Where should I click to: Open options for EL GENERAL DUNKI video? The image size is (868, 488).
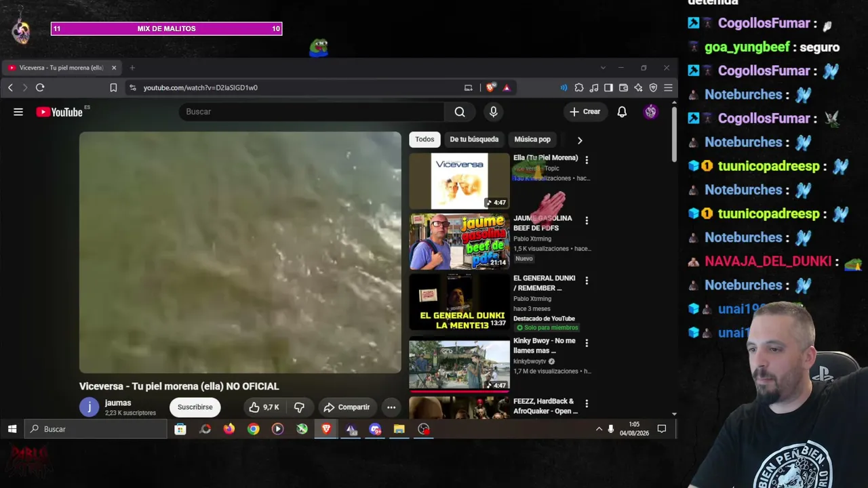pos(587,281)
